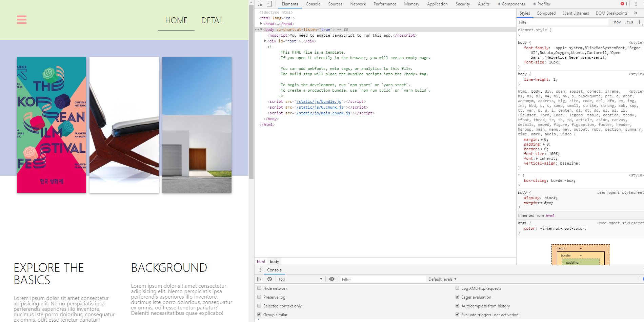
Task: Activate the inspect element picker icon
Action: pos(260,4)
